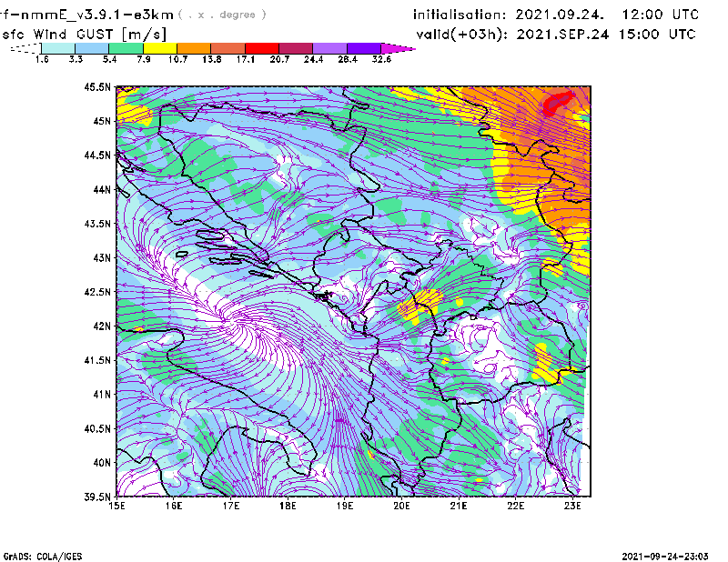The image size is (728, 562).
Task: Click the initialisation date 2021.09.24.
Action: point(560,15)
